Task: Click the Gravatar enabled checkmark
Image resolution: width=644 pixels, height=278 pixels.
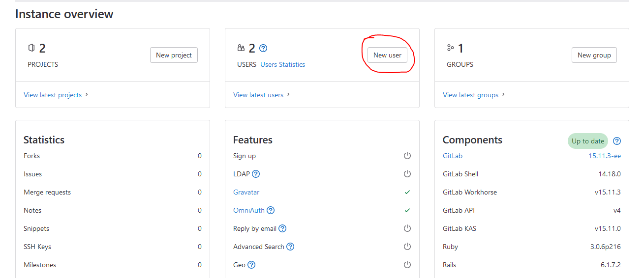Action: pos(407,192)
